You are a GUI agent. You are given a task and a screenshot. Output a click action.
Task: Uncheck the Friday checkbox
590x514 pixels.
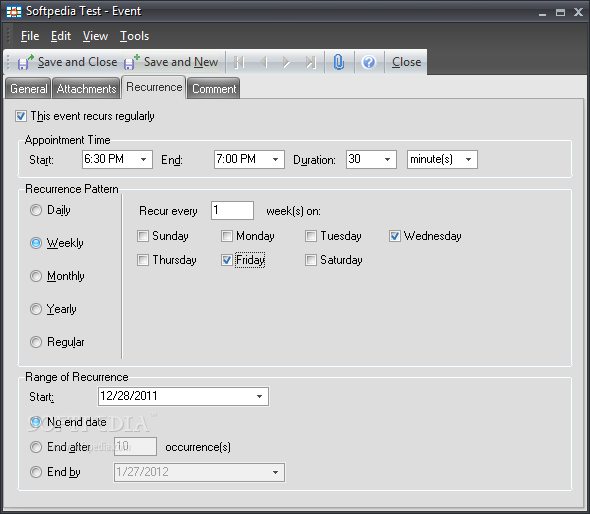click(x=227, y=260)
